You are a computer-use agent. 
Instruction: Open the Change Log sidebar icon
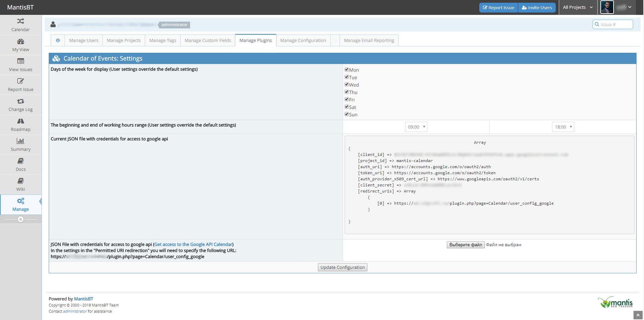tap(21, 101)
